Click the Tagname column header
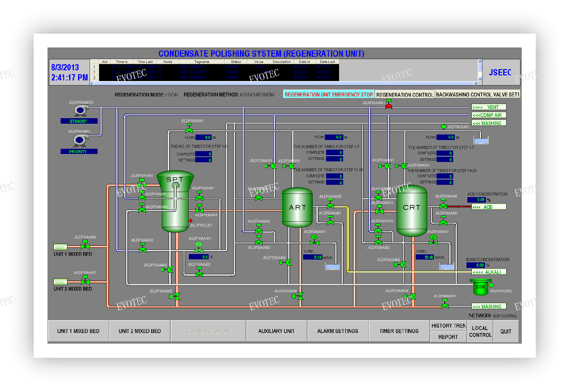This screenshot has width=570, height=392. point(202,62)
